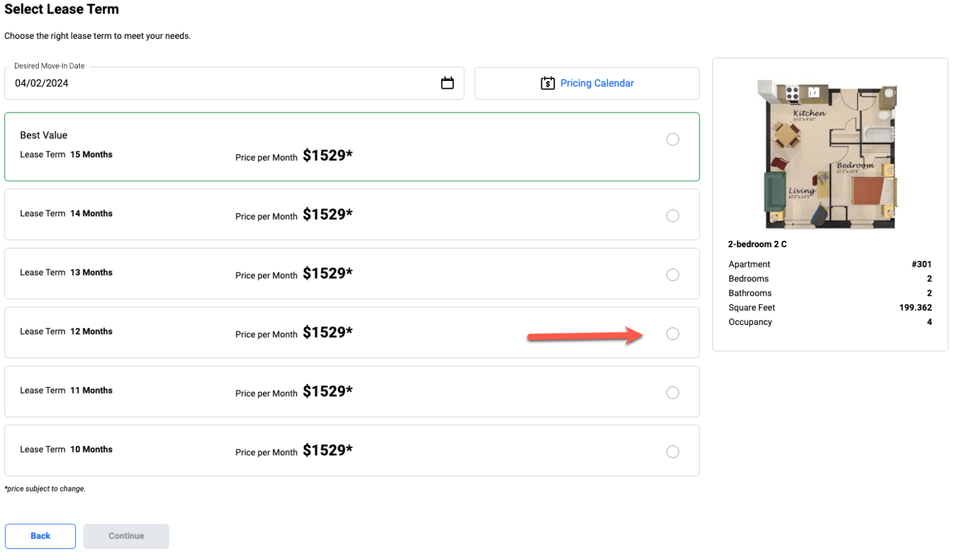Click the 15 Months price $1529*
974x560 pixels.
point(328,155)
